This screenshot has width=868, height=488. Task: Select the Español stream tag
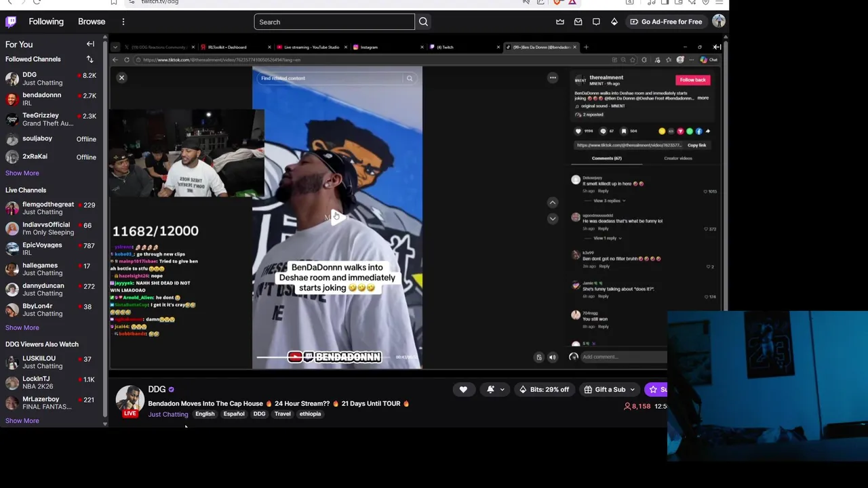pyautogui.click(x=234, y=414)
